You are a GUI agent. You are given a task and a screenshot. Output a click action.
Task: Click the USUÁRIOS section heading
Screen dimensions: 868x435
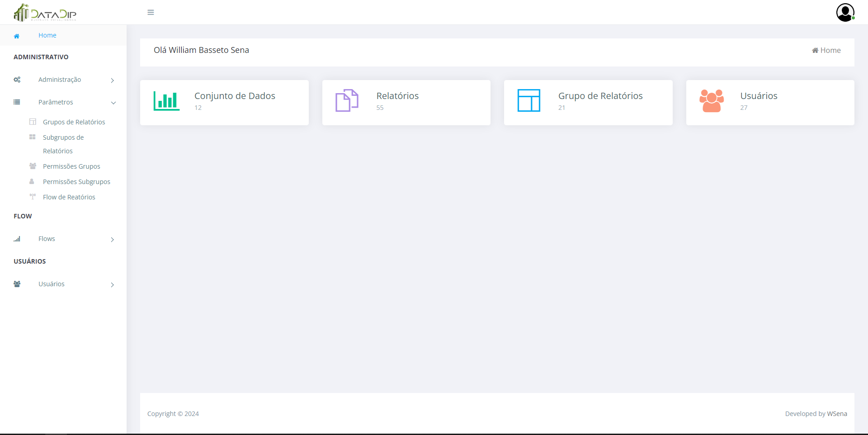click(x=30, y=261)
